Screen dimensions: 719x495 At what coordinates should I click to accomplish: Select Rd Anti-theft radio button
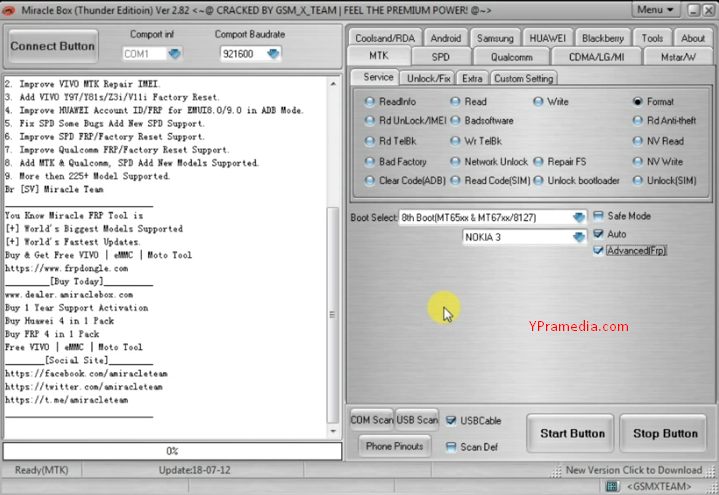point(637,121)
